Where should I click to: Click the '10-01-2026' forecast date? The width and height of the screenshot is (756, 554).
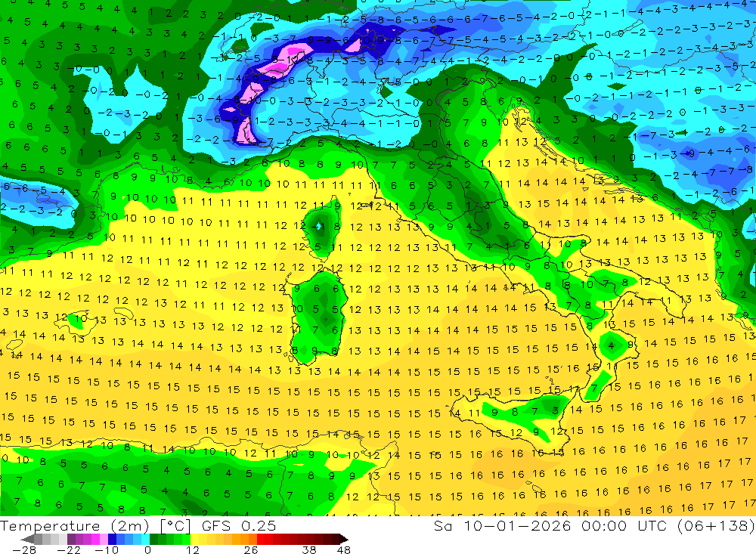point(517,526)
